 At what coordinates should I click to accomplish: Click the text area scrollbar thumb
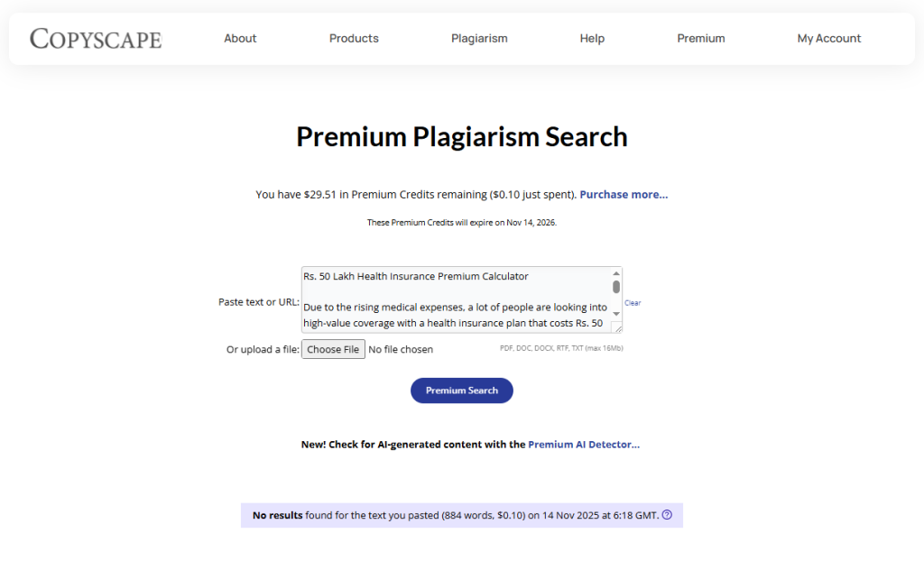tap(616, 287)
